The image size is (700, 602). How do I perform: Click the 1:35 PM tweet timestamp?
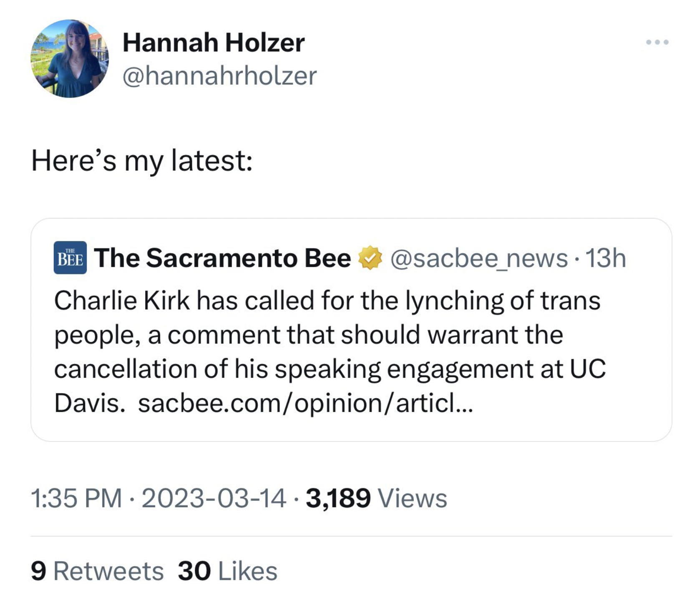(x=76, y=498)
